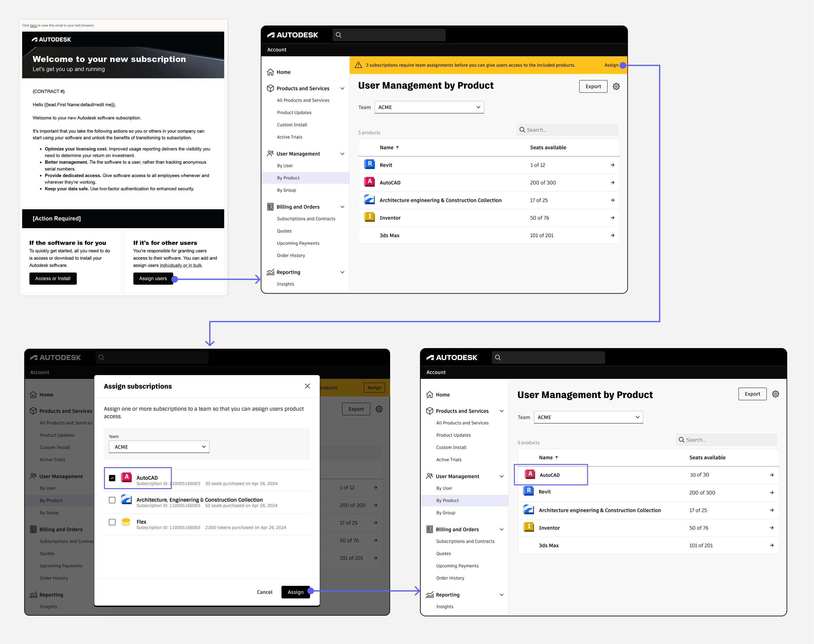Click "17 of 25" in the upper account window
This screenshot has height=644, width=814.
[x=539, y=200]
